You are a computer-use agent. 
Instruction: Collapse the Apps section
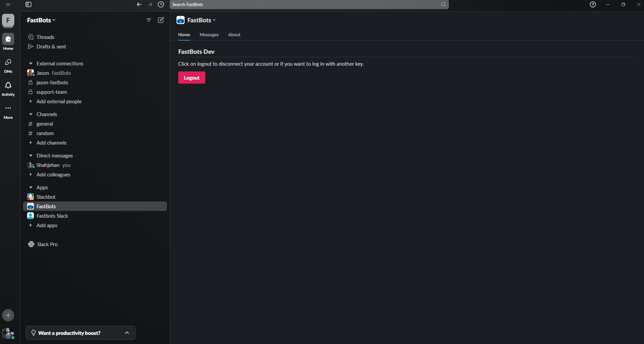[31, 187]
